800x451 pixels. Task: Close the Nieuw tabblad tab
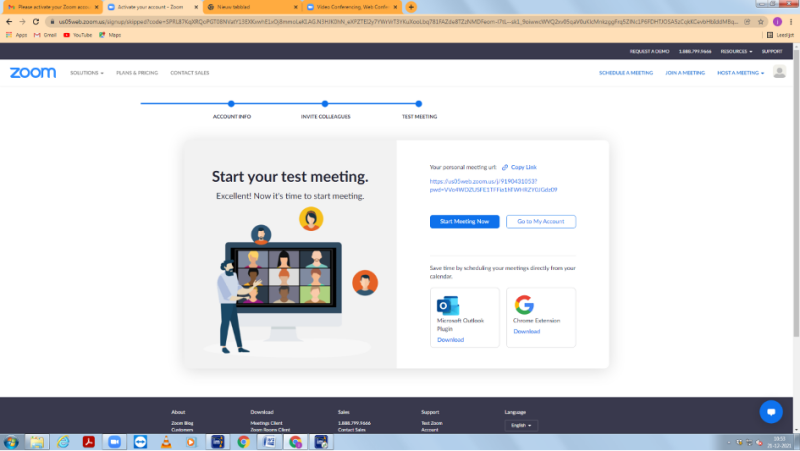tap(295, 7)
